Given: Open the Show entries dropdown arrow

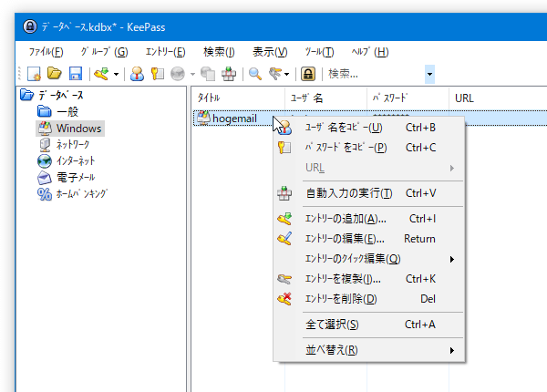Looking at the screenshot, I should pyautogui.click(x=286, y=74).
